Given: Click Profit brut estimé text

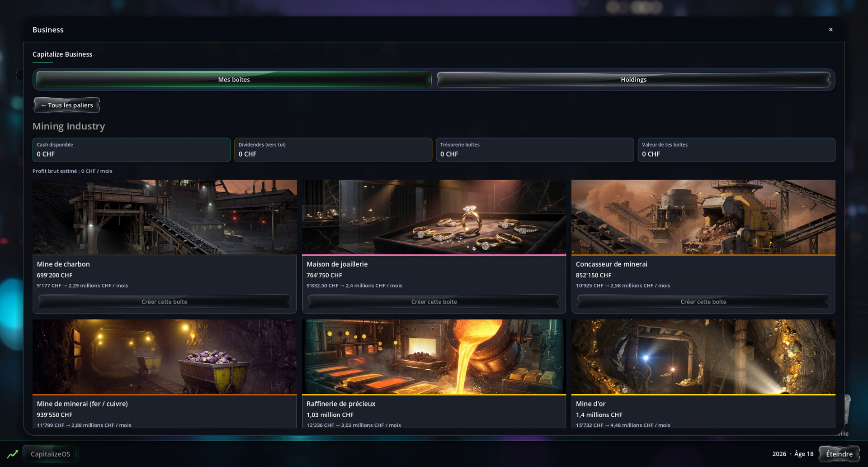Looking at the screenshot, I should coord(72,171).
